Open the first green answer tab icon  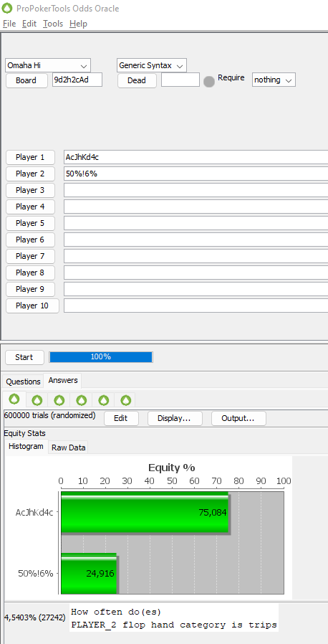pyautogui.click(x=14, y=399)
